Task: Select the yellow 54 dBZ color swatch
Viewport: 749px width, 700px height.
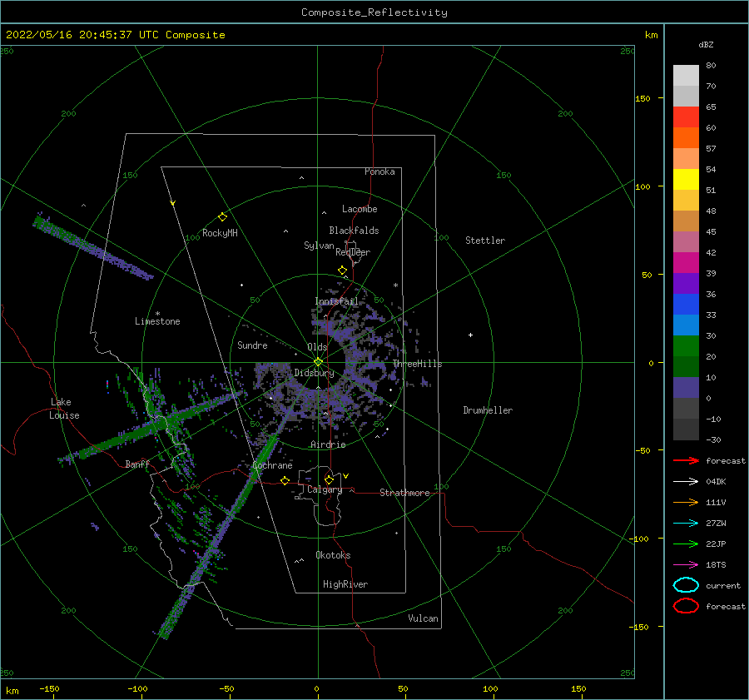Action: 686,179
